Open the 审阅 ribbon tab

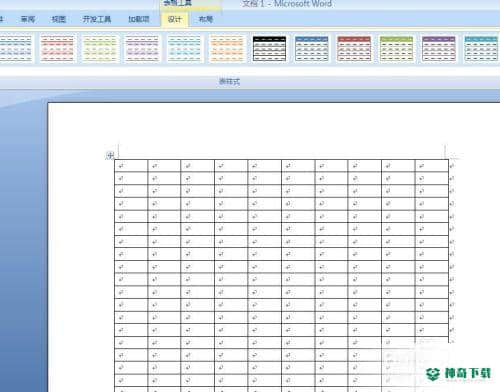28,19
